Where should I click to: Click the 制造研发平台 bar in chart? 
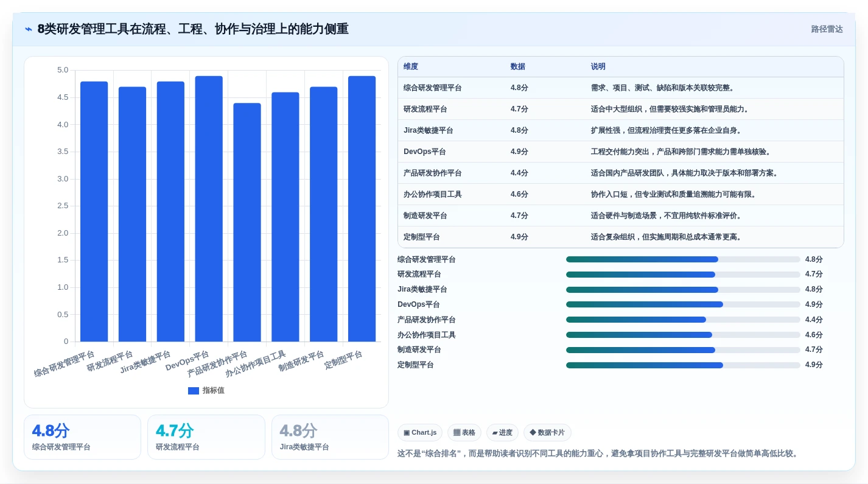click(324, 214)
